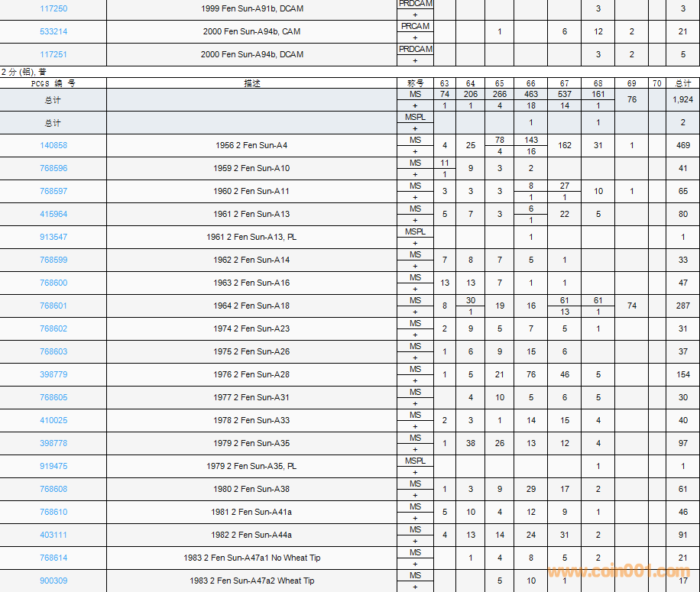Click the 410025 coin link
The width and height of the screenshot is (700, 592).
click(53, 420)
